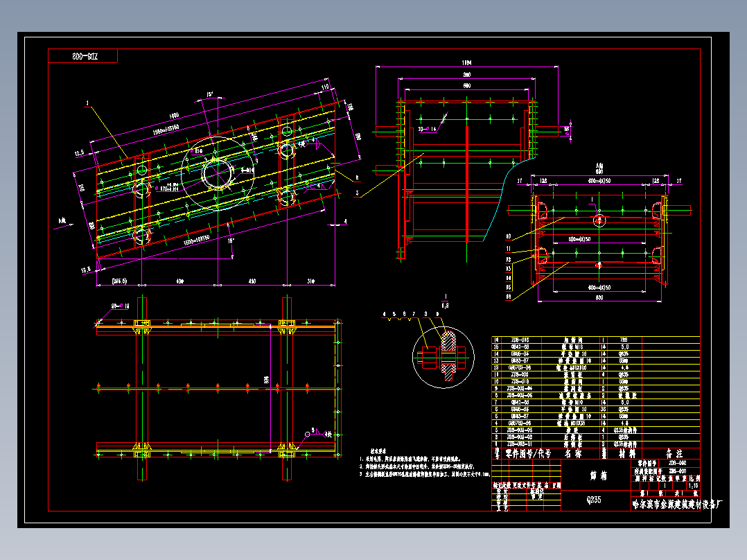
Task: Select the 1590=10X150 dimension above inclined plate
Action: pos(166,129)
